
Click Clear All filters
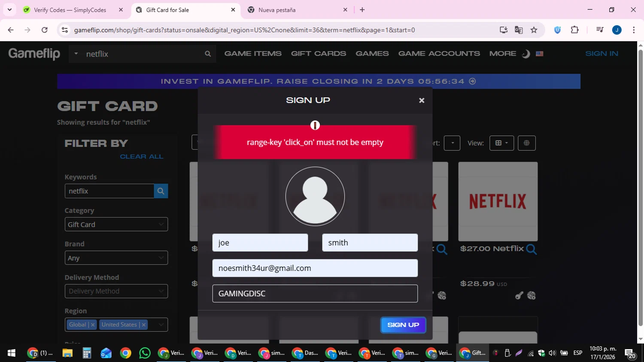[x=142, y=157]
